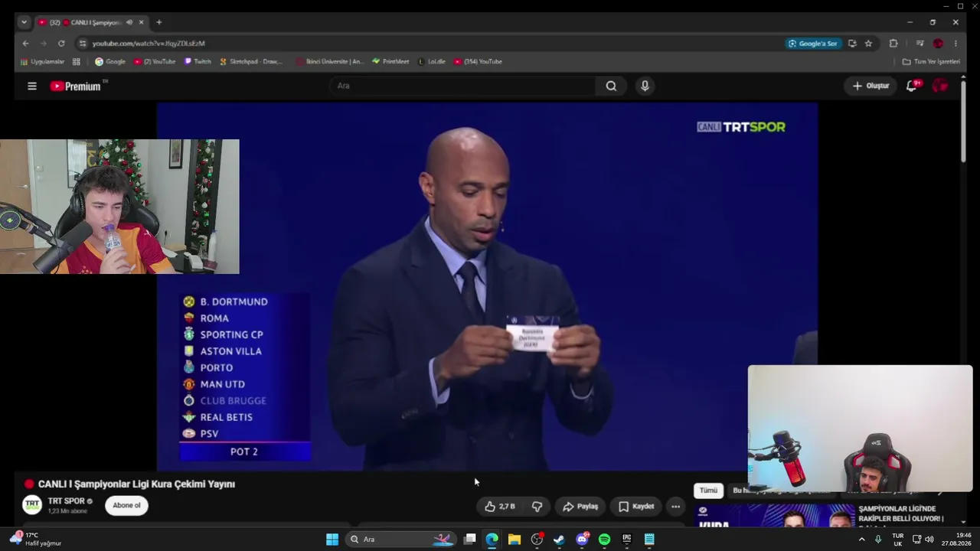Open TRT SPOR channel link
This screenshot has width=980, height=551.
(x=66, y=501)
